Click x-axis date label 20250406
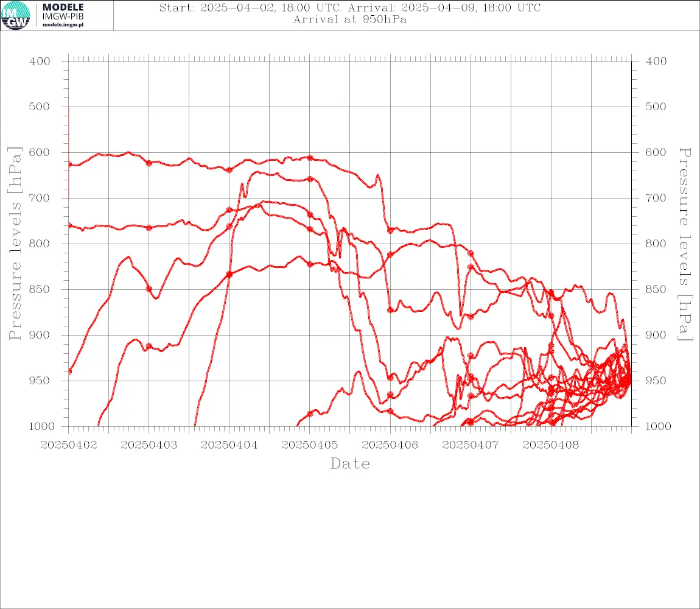 pos(390,445)
